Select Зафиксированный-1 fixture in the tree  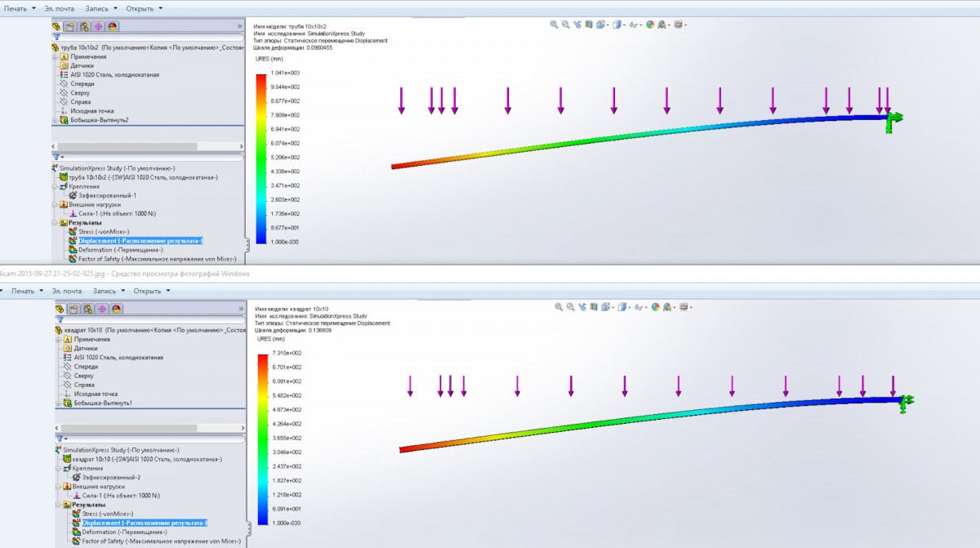[105, 196]
